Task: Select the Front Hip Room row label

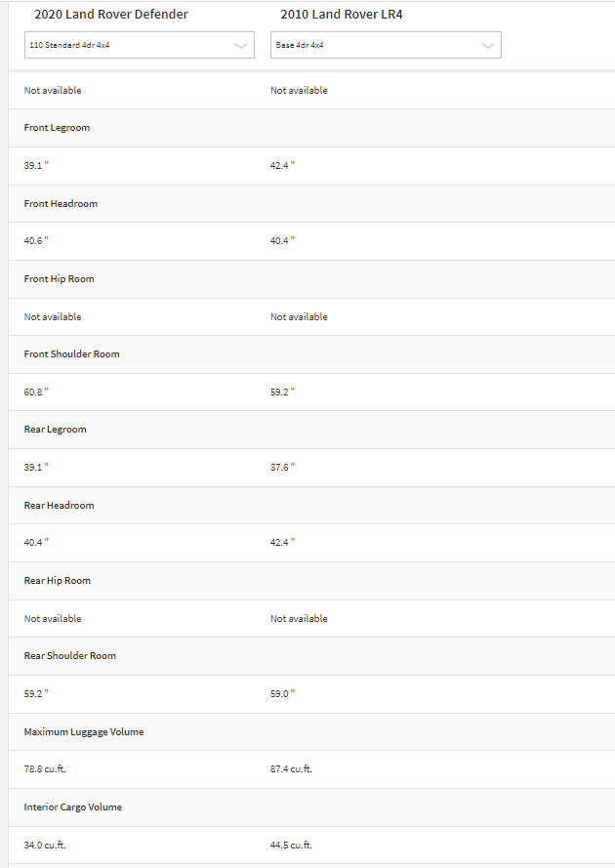Action: click(x=60, y=279)
